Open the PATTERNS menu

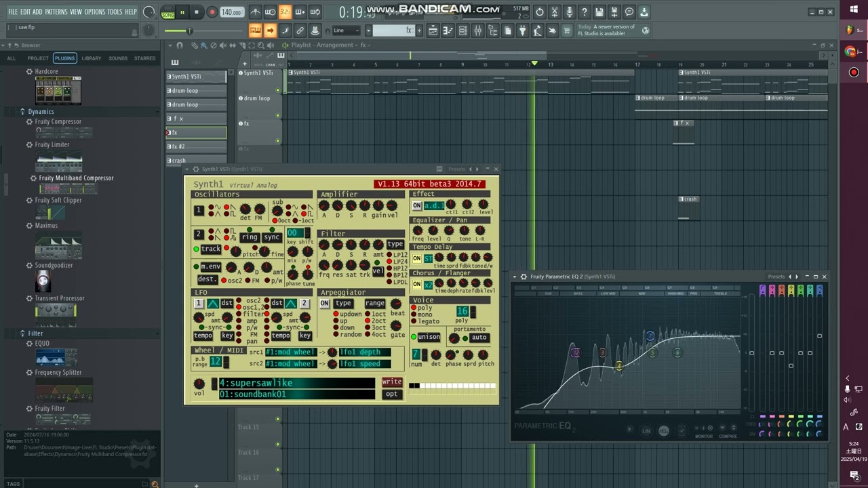(x=56, y=12)
